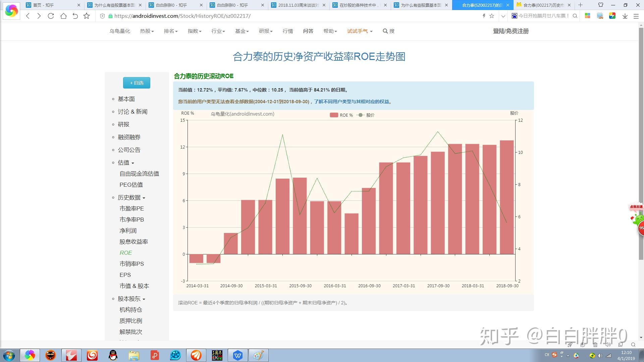Viewport: 644px width, 362px height.
Task: Click the tallest ROE bar for 2018-09-30
Action: pos(506,197)
